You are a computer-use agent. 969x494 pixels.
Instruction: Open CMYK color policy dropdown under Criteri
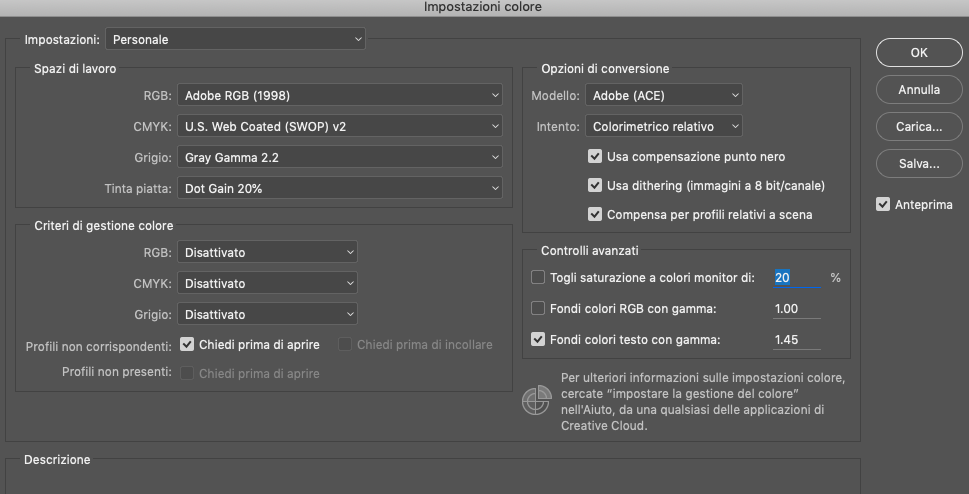267,283
